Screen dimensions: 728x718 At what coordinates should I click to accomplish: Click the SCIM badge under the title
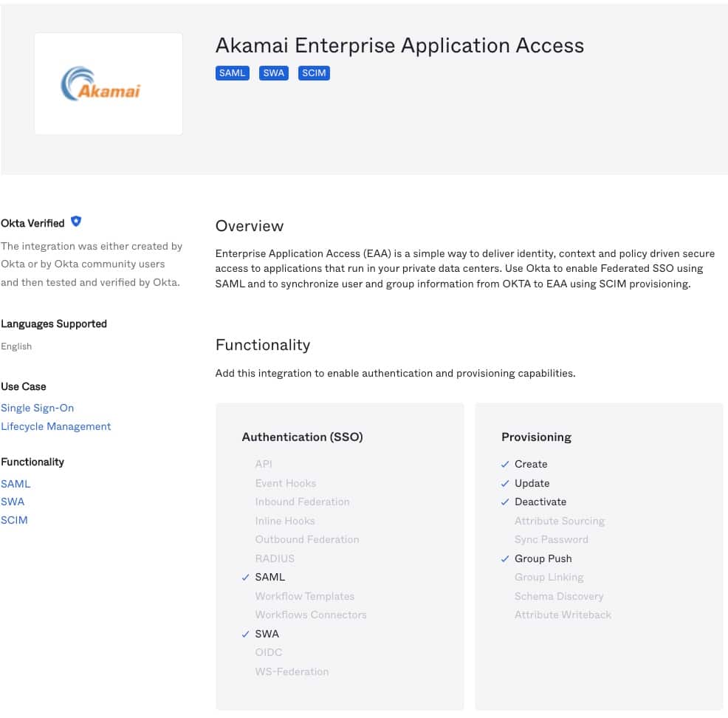tap(314, 73)
